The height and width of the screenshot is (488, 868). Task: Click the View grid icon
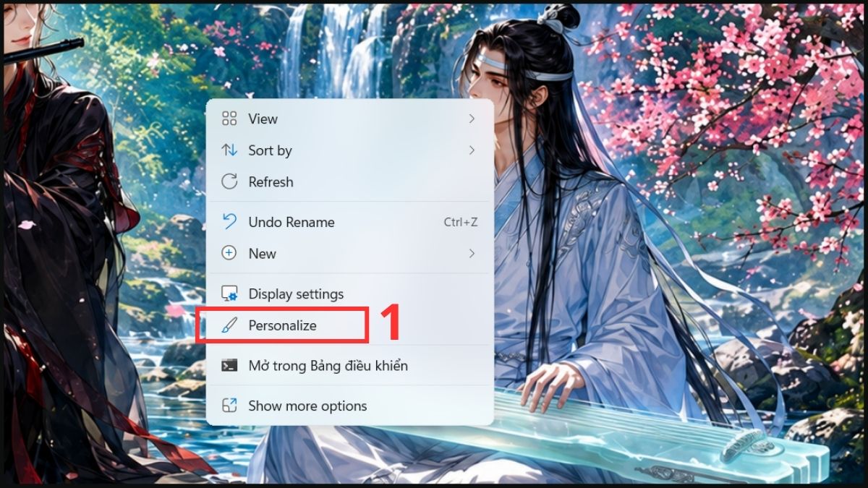[229, 119]
